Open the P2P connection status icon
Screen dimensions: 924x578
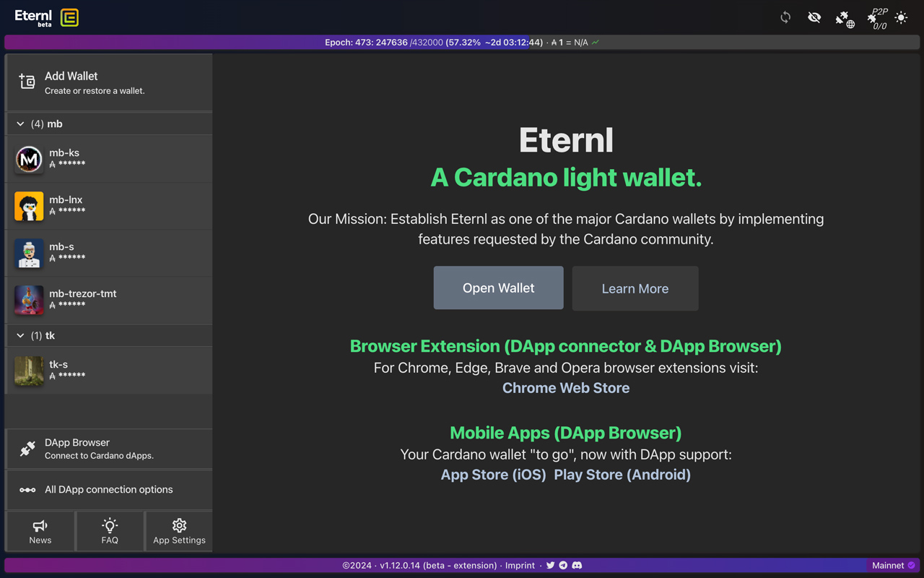(x=879, y=19)
